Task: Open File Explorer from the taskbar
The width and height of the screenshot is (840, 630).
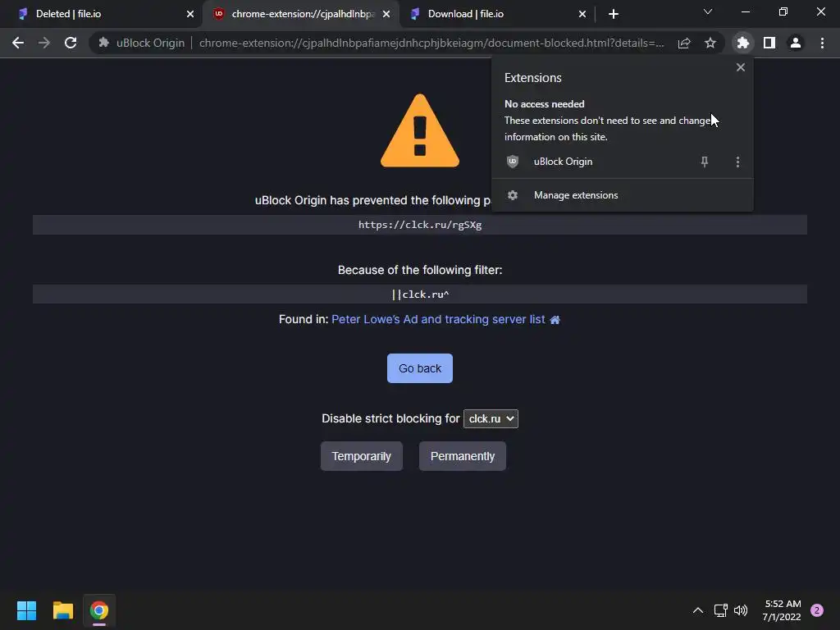Action: [62, 610]
